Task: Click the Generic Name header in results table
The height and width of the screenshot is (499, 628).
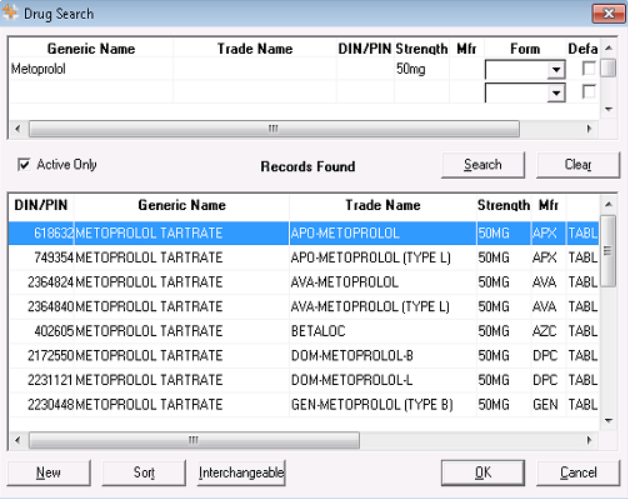Action: pyautogui.click(x=182, y=205)
